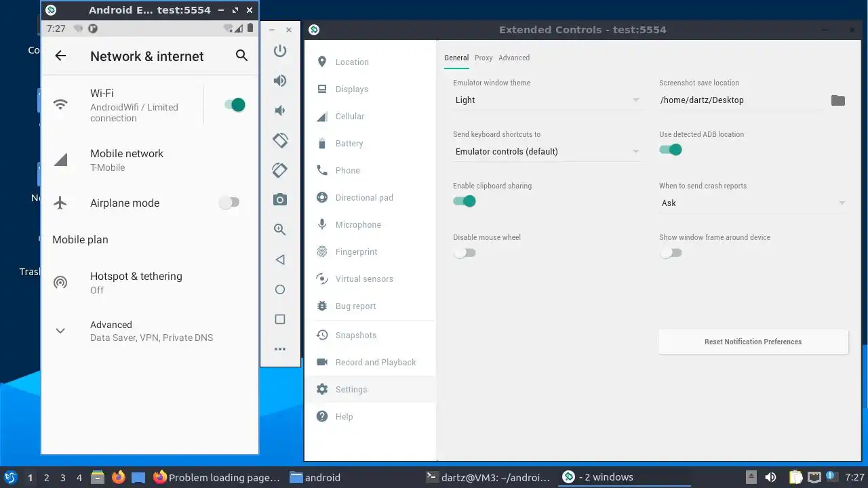Toggle Disable mouse wheel switch
Viewport: 868px width, 488px height.
465,253
